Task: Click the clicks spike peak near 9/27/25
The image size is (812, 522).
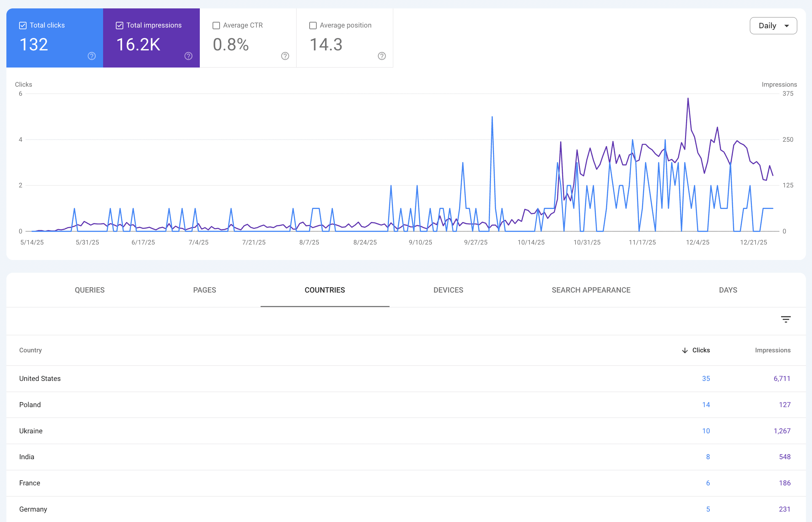Action: tap(492, 117)
